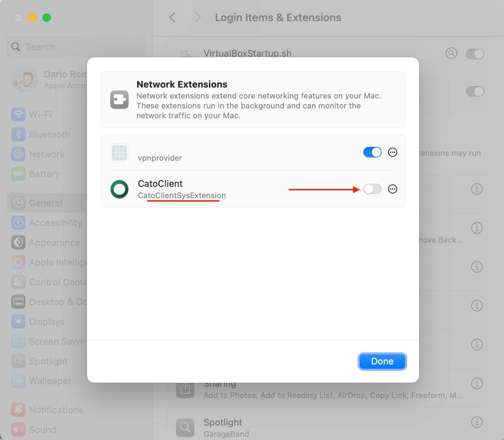
Task: Enable the CatoClient extension toggle
Action: (372, 189)
